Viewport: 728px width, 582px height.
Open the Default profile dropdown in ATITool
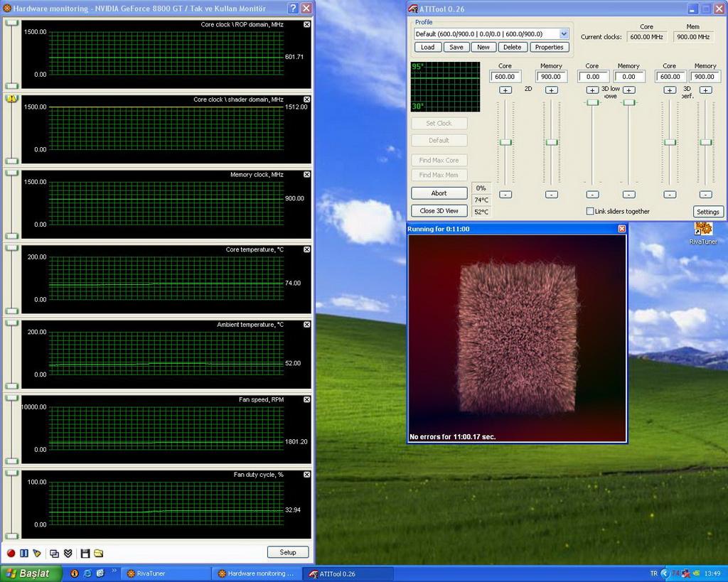coord(564,33)
